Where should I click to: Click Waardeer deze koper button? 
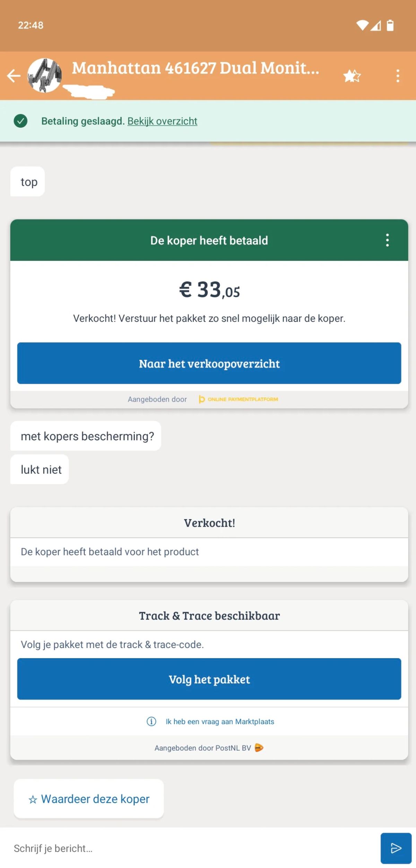[x=89, y=799]
